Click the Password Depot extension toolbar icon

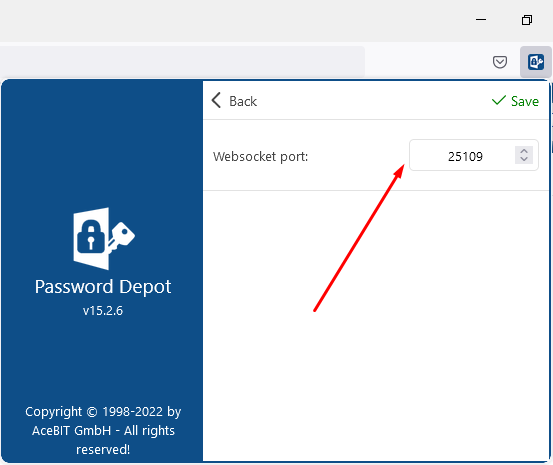point(536,62)
